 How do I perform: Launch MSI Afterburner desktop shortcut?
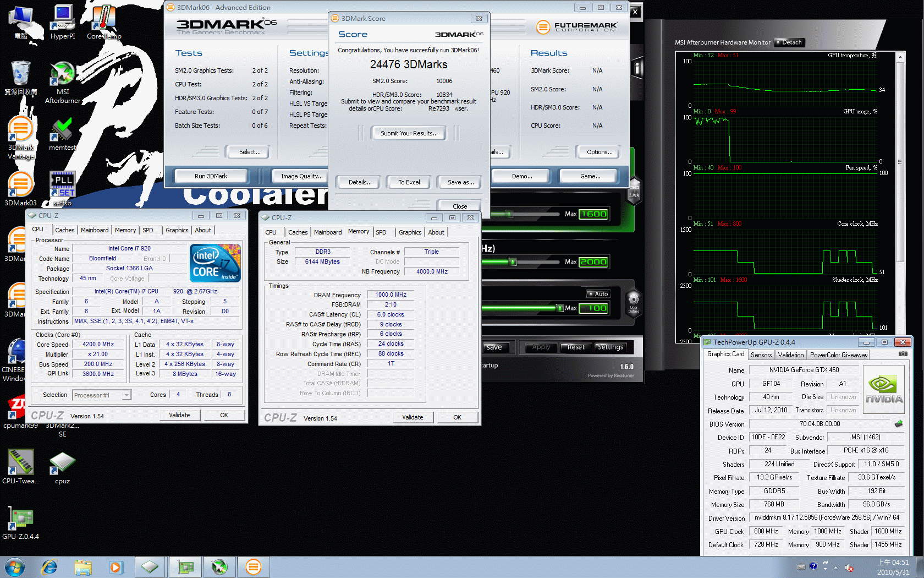[63, 83]
